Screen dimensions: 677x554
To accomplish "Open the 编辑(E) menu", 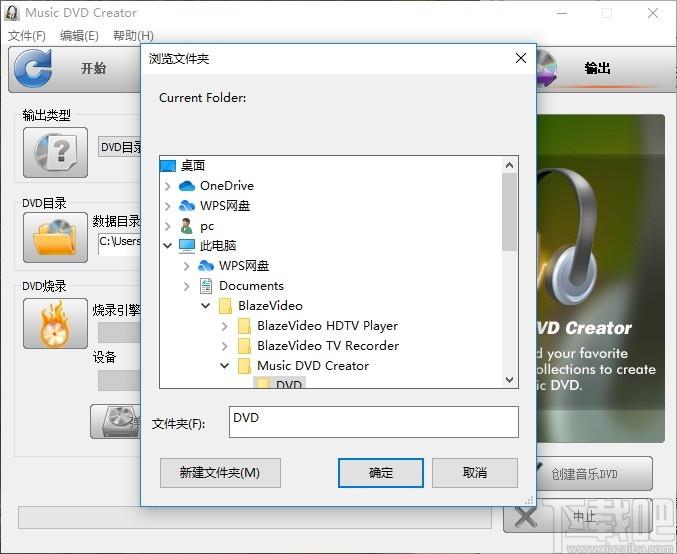I will pyautogui.click(x=79, y=35).
